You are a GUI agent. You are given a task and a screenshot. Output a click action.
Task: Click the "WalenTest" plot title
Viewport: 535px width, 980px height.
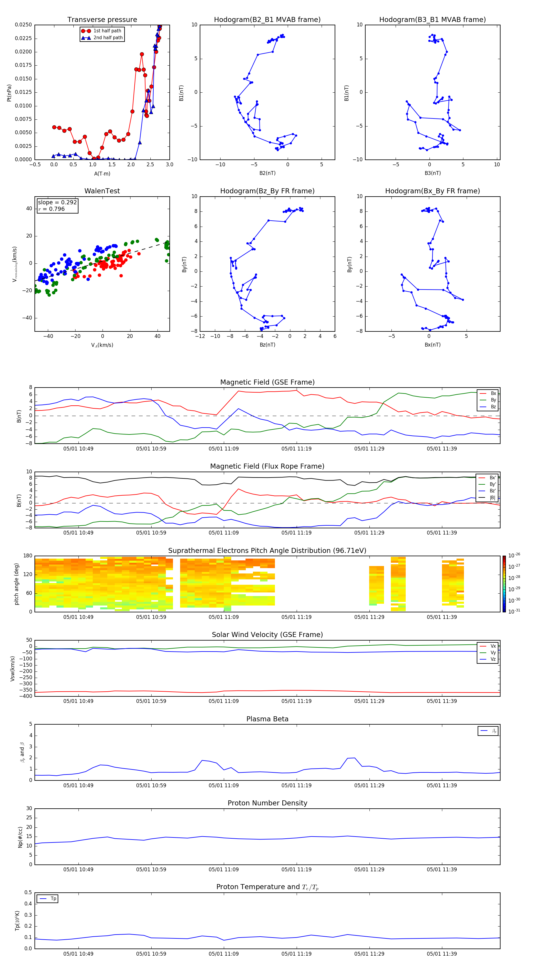coord(102,191)
